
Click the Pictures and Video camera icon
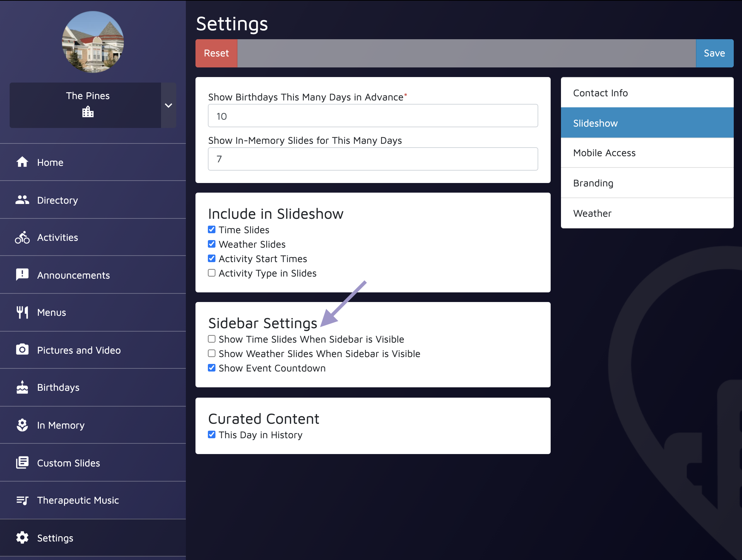coord(22,350)
